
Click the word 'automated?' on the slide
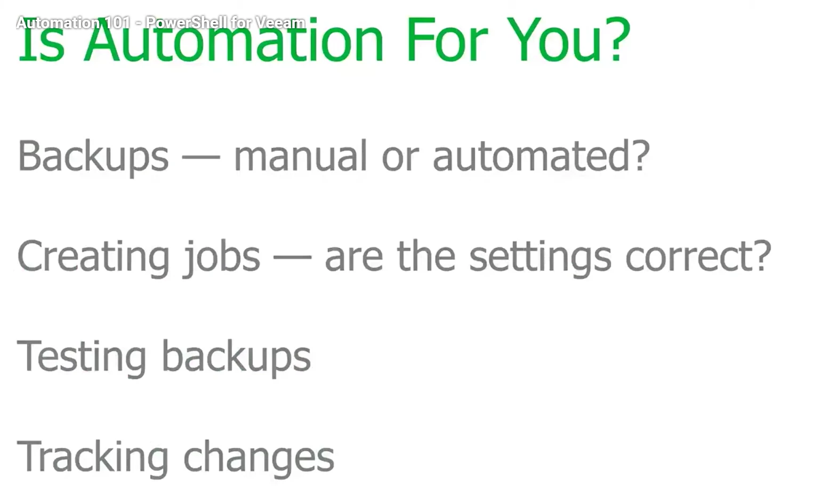541,156
